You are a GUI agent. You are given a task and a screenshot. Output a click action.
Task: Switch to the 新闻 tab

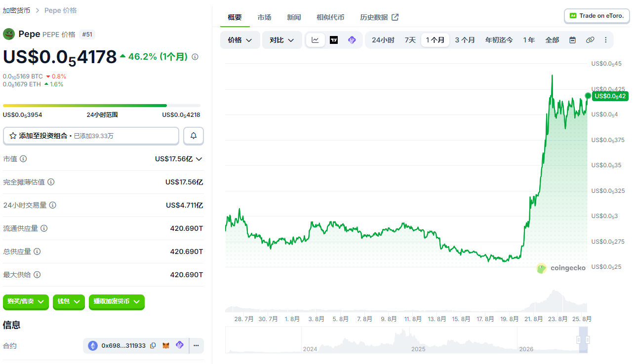(294, 17)
